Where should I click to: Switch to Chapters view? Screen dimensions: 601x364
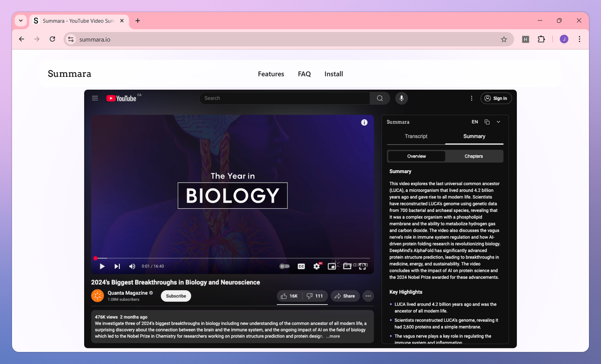click(x=474, y=156)
